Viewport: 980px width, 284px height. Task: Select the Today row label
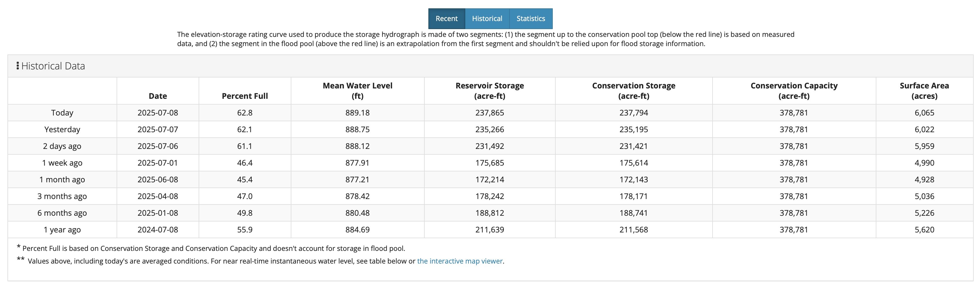[x=62, y=113]
